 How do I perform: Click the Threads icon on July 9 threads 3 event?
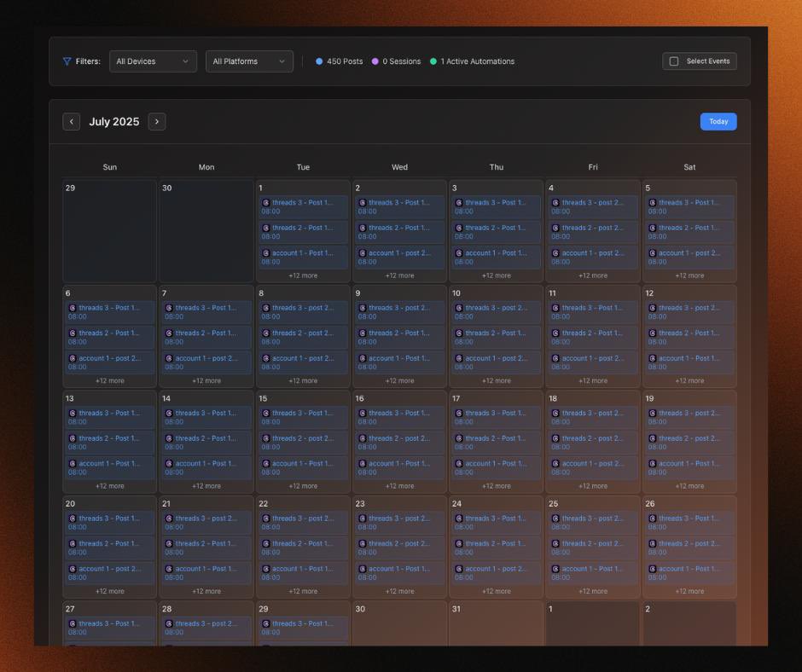[x=363, y=308]
